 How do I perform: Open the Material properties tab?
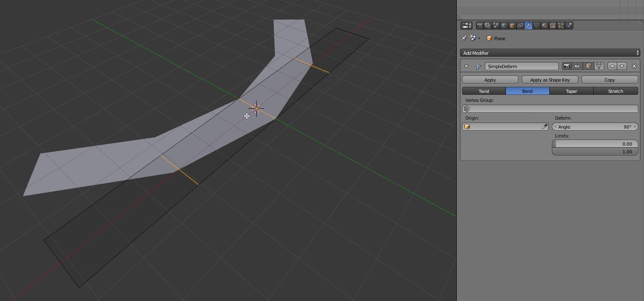point(545,26)
